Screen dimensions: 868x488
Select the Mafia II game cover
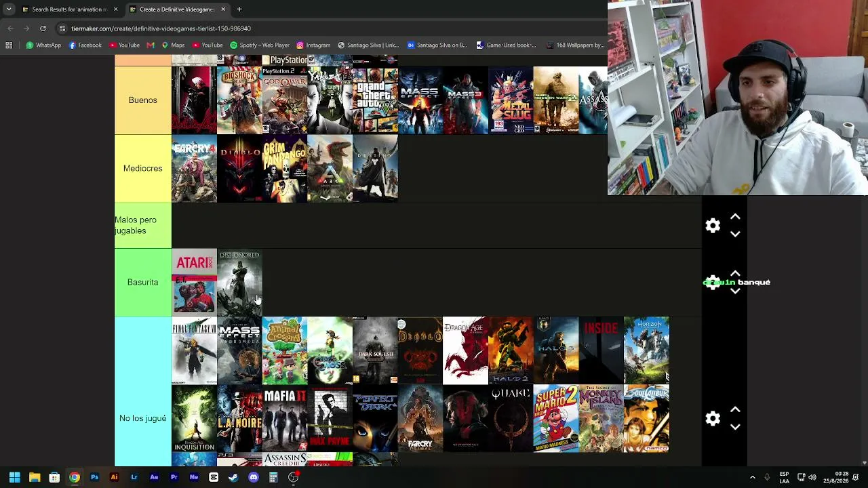(x=285, y=418)
